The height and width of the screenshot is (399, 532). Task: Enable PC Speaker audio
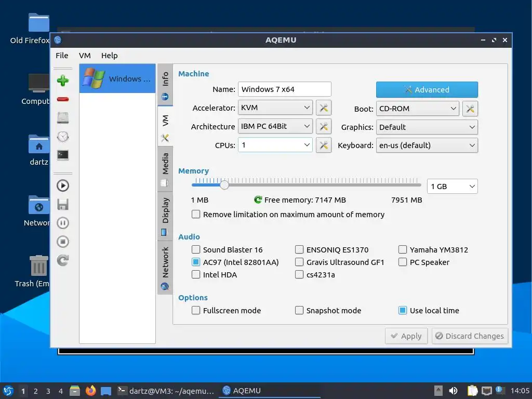(x=403, y=262)
